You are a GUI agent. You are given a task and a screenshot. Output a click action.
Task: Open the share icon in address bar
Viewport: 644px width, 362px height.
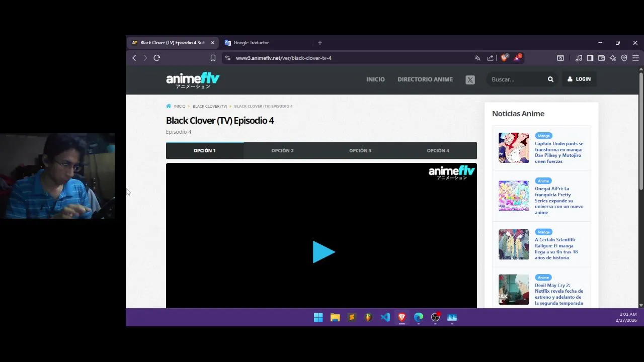point(490,58)
